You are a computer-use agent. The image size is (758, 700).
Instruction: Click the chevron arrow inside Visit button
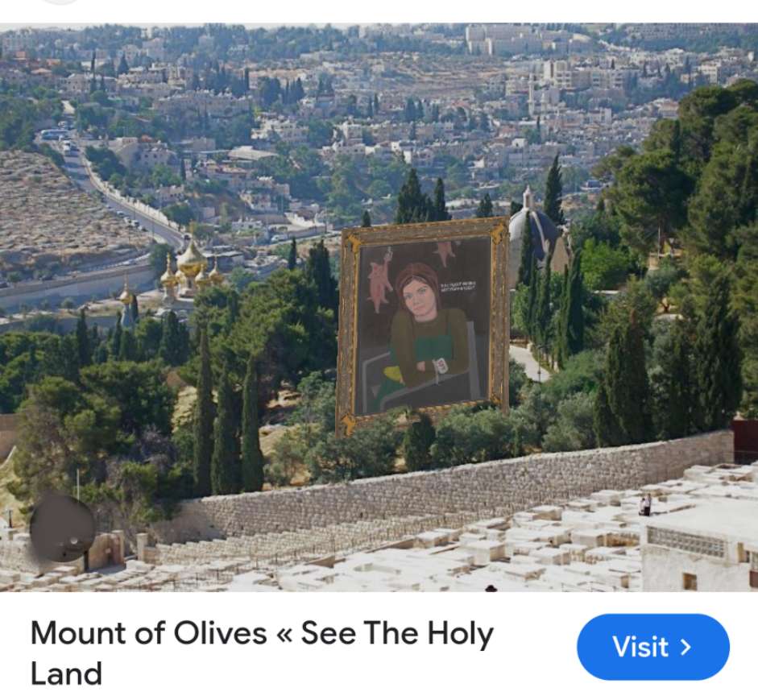pos(685,647)
